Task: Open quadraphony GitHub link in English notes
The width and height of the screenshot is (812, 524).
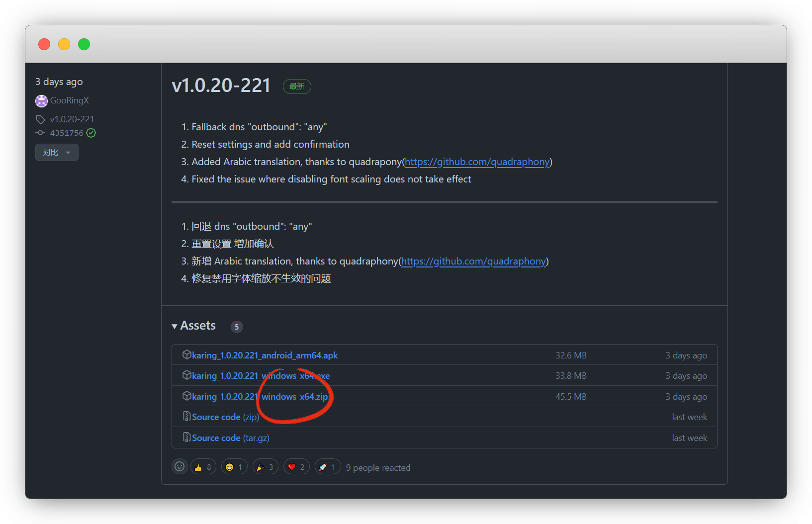Action: pos(477,162)
